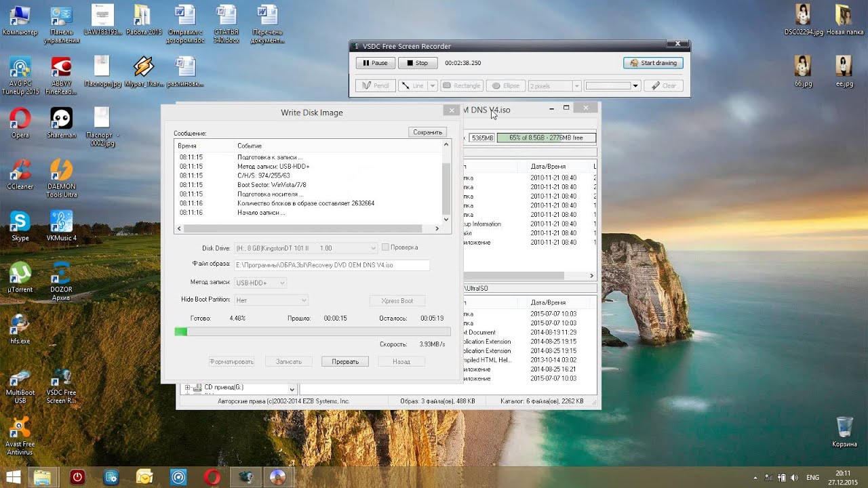
Task: Click the Сохранить button
Action: tap(428, 132)
